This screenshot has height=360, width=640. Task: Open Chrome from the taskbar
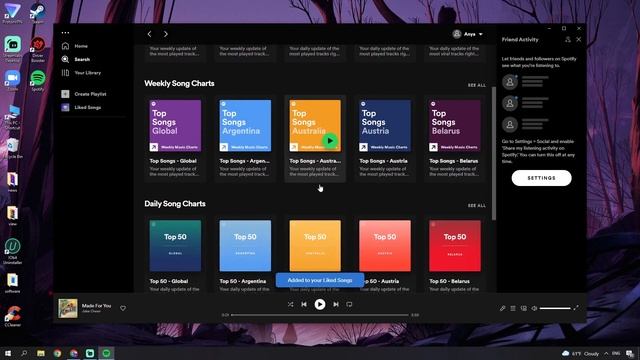click(x=57, y=353)
